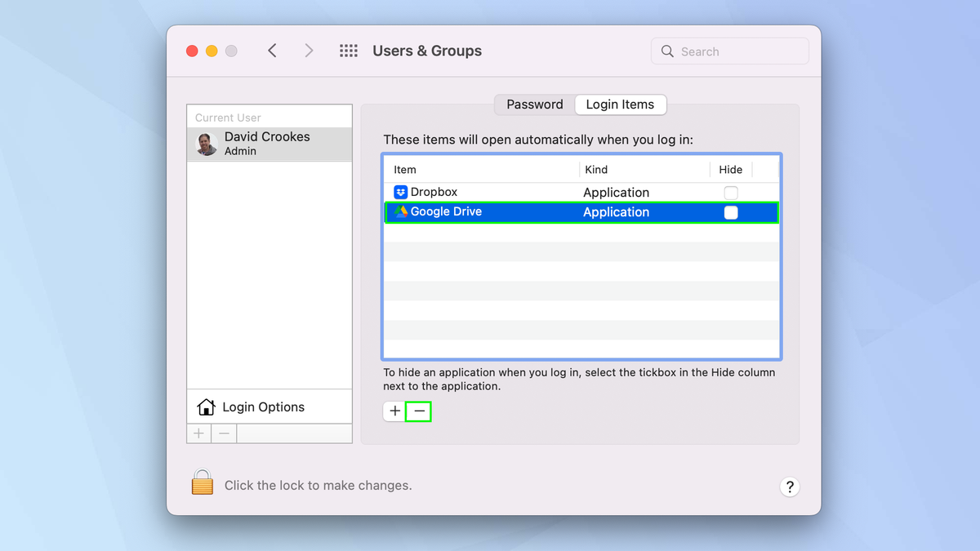
Task: Open the Login Items tab
Action: click(620, 104)
